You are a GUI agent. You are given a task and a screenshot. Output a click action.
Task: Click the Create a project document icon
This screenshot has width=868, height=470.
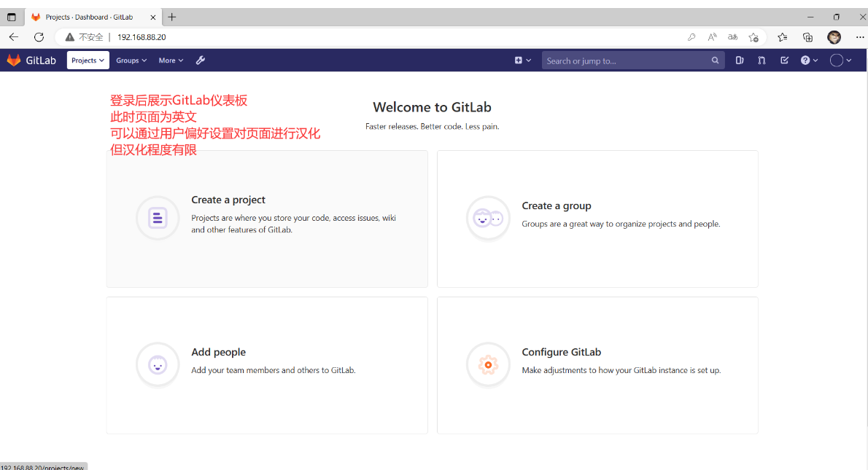pyautogui.click(x=158, y=218)
